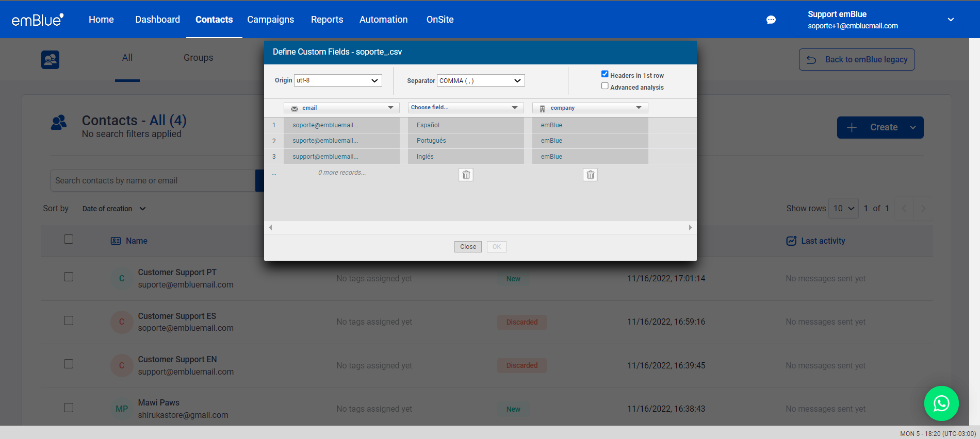
Task: Switch to the Groups tab
Action: 198,58
